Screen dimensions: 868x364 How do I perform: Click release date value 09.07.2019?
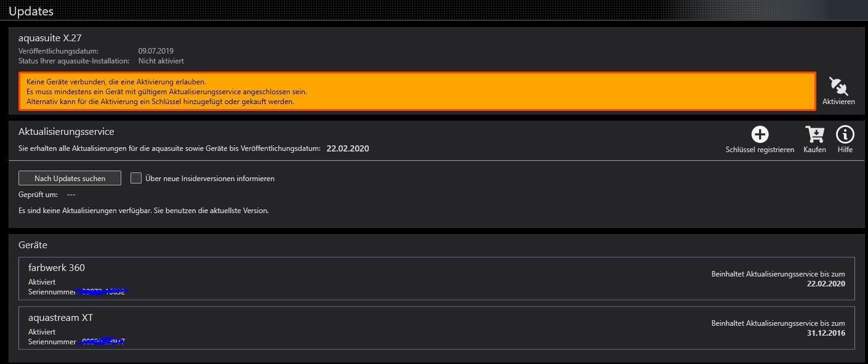(156, 51)
